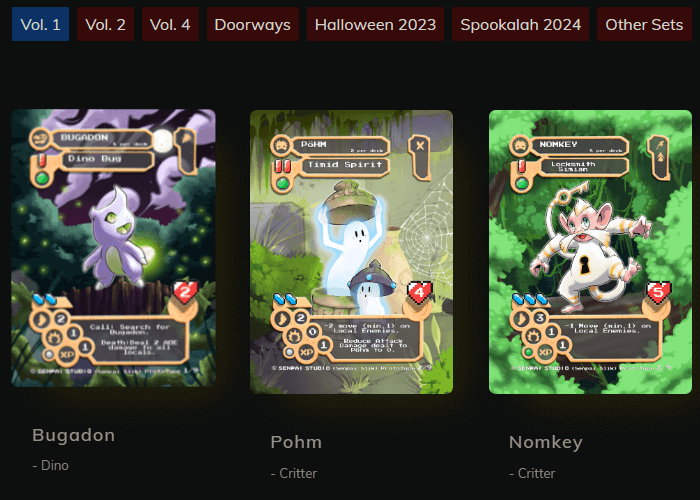Click the green orb on Nomkey card
This screenshot has height=500, width=700.
point(522,183)
